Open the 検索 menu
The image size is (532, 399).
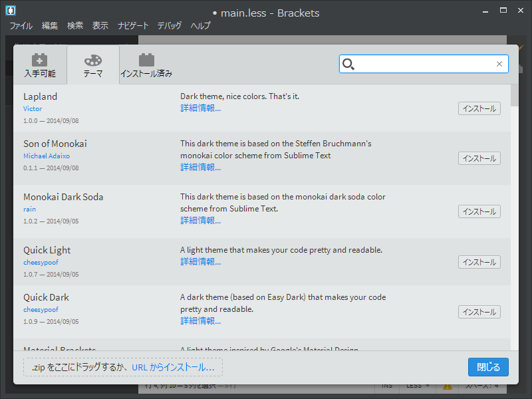click(75, 26)
